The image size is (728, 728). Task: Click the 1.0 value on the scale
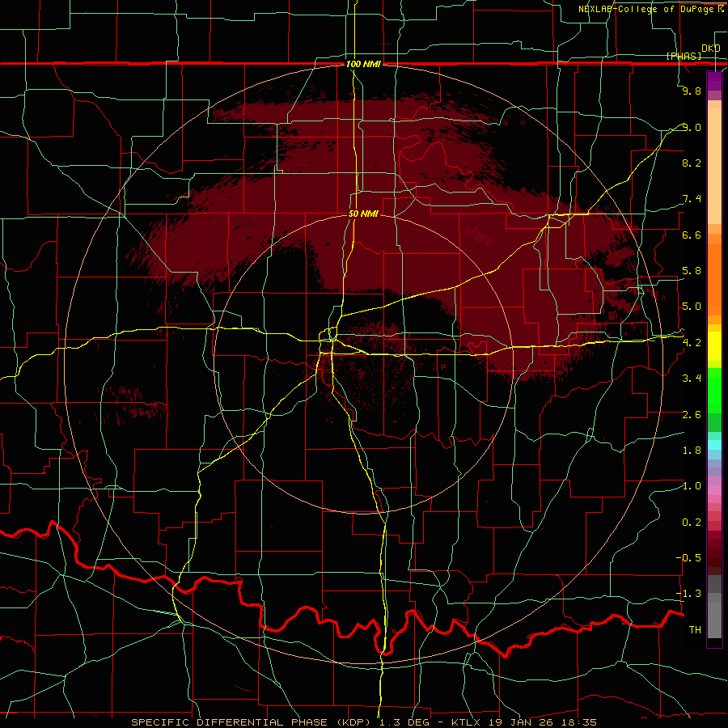pyautogui.click(x=692, y=486)
